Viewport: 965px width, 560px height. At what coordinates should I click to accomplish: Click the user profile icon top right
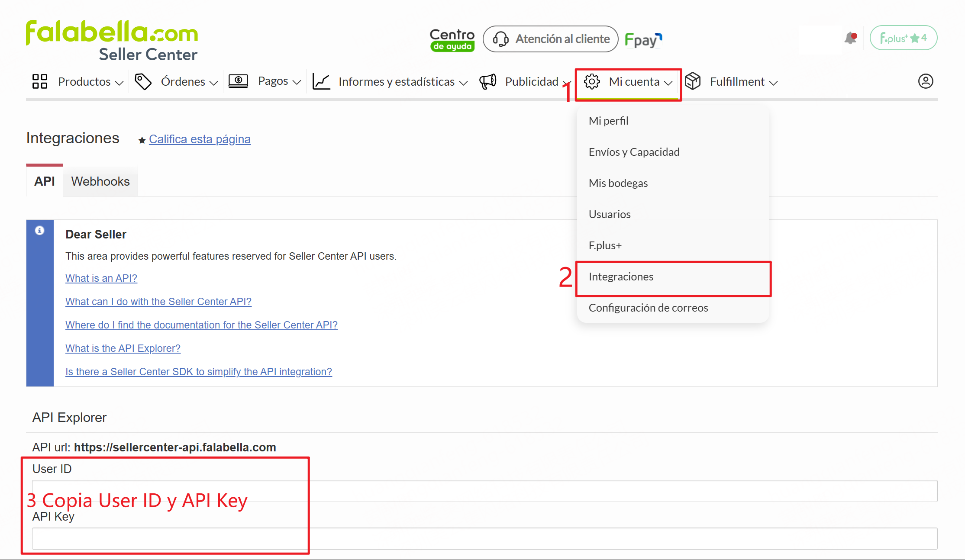(925, 81)
